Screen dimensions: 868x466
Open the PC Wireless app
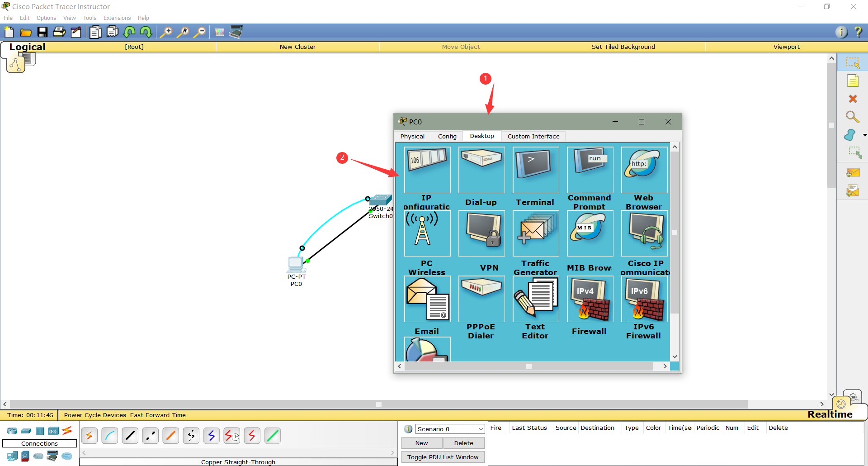coord(427,233)
